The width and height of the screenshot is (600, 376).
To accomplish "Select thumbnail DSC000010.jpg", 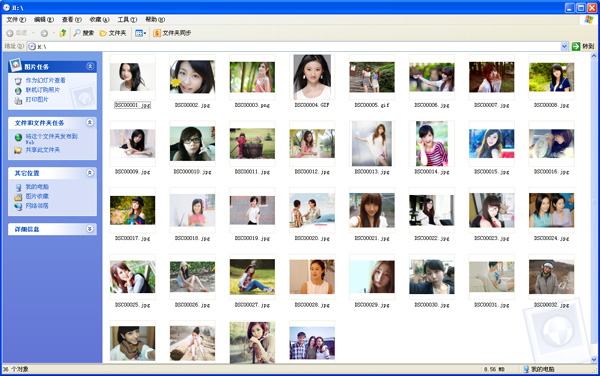I will [192, 143].
